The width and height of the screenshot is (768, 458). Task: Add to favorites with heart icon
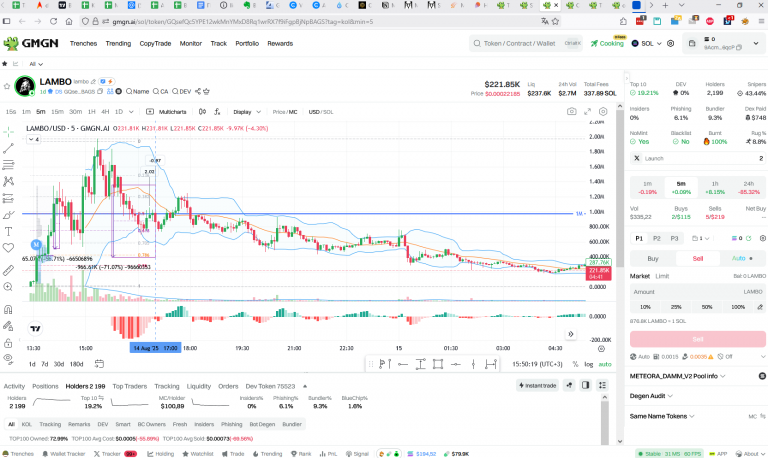click(8, 248)
